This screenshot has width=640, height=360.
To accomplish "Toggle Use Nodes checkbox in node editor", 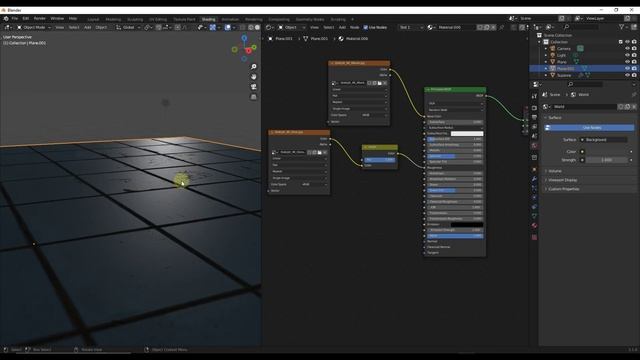I will [x=366, y=27].
